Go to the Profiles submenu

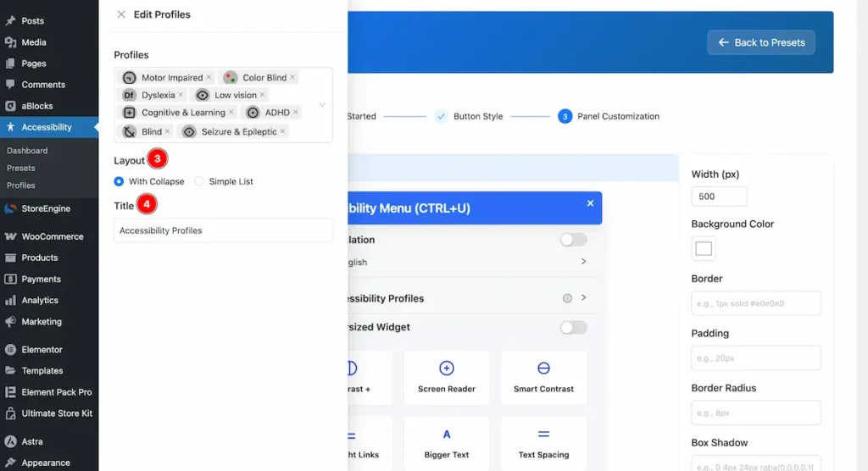point(21,186)
